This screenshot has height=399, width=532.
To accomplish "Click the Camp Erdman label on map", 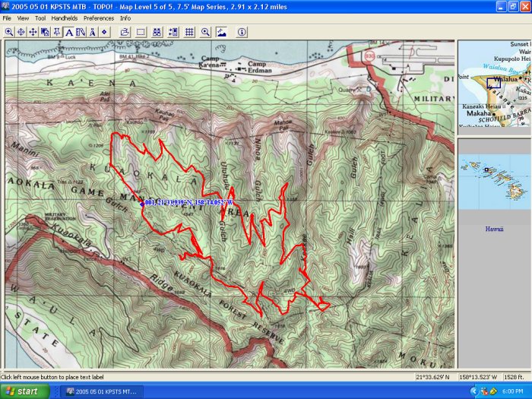I will coord(260,67).
